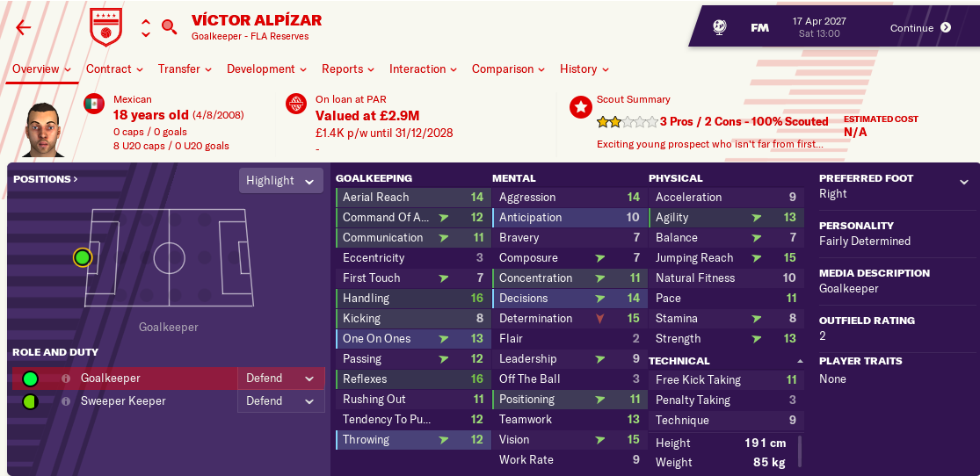Screen dimensions: 980x476
Task: Click the info icon beside Sweeper Keeper
Action: tap(66, 401)
